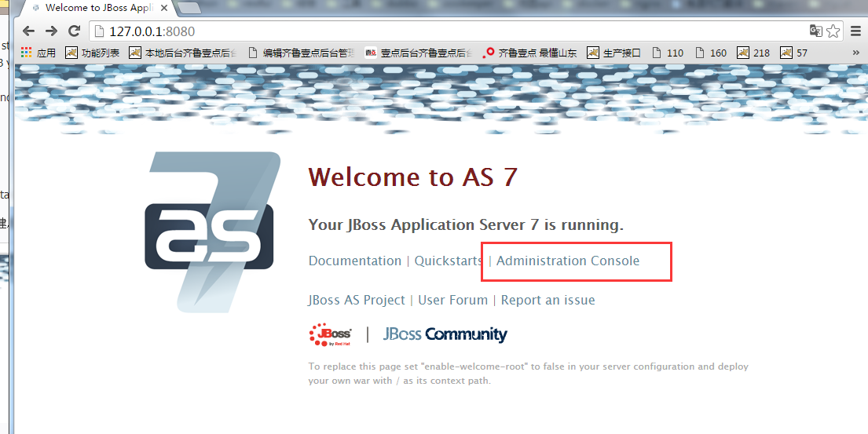Open the JBoss AS Project link

357,301
